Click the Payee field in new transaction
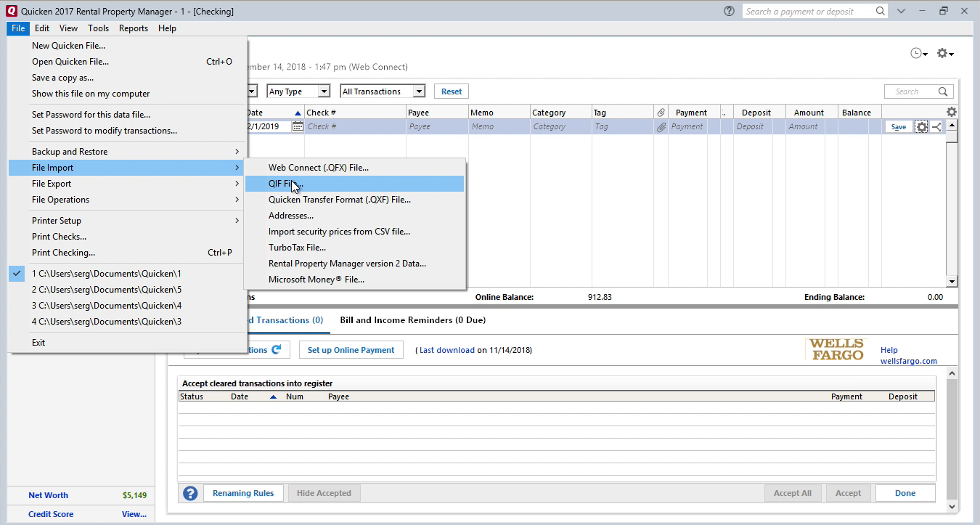980x525 pixels. [x=437, y=126]
